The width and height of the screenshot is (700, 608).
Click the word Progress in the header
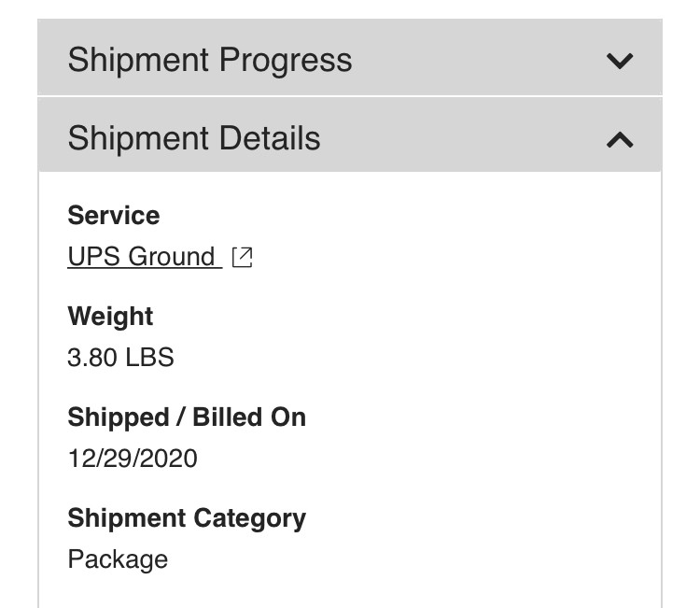pyautogui.click(x=286, y=61)
